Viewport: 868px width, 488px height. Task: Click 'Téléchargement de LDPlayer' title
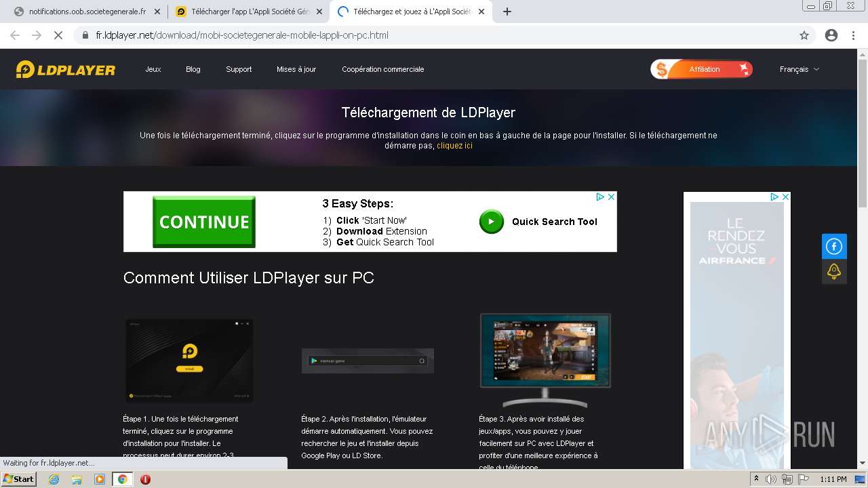(429, 113)
